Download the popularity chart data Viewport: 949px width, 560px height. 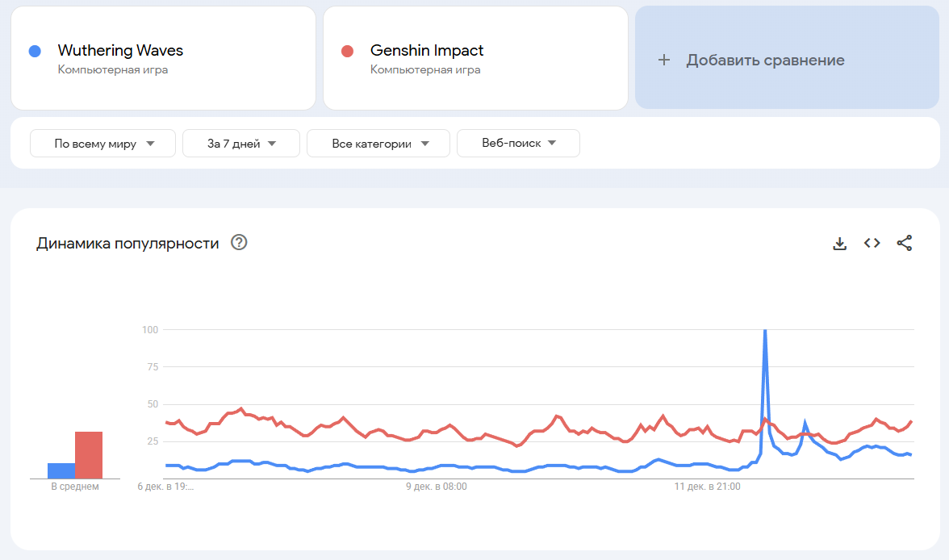839,244
